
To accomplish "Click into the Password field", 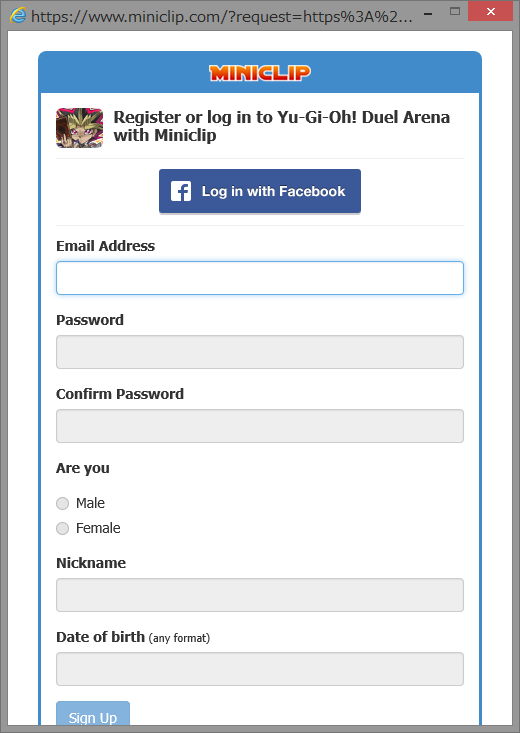I will click(260, 352).
